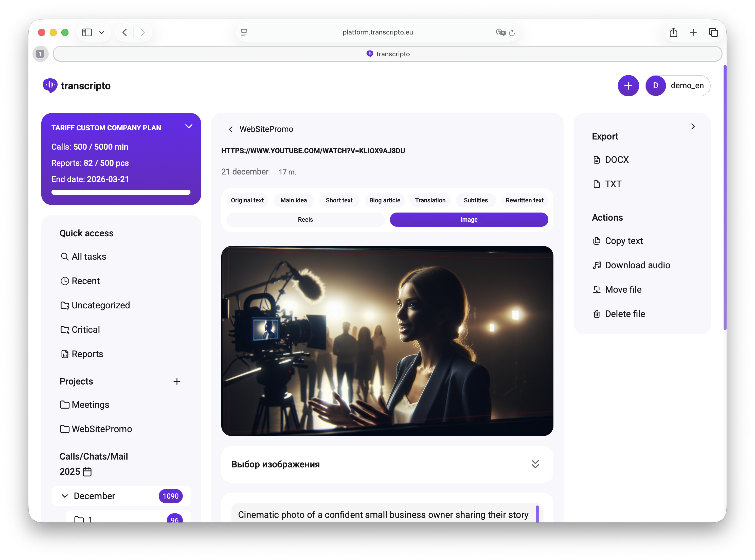The image size is (755, 560).
Task: Click the Delete file trash icon
Action: (x=596, y=314)
